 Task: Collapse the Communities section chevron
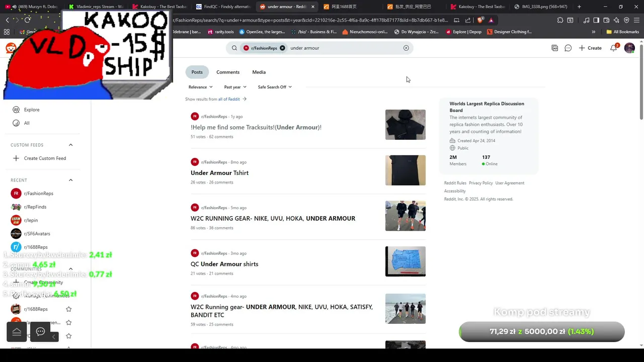click(x=70, y=269)
